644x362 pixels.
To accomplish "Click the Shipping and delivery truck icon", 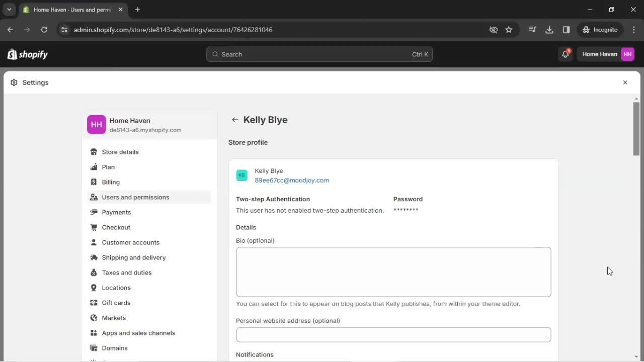I will [94, 257].
